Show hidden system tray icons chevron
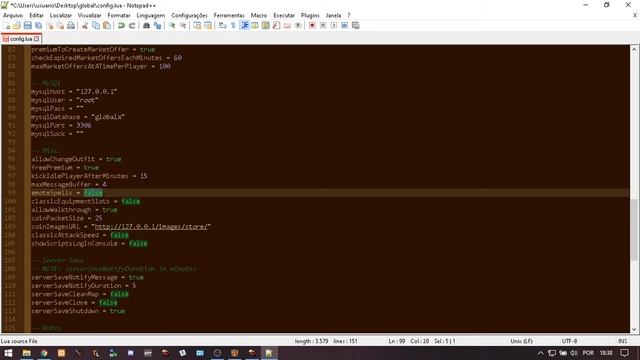 pos(540,353)
